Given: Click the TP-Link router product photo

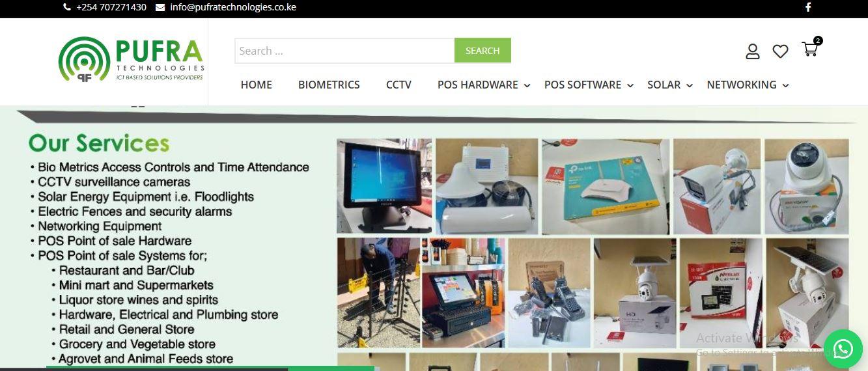Looking at the screenshot, I should click(605, 186).
